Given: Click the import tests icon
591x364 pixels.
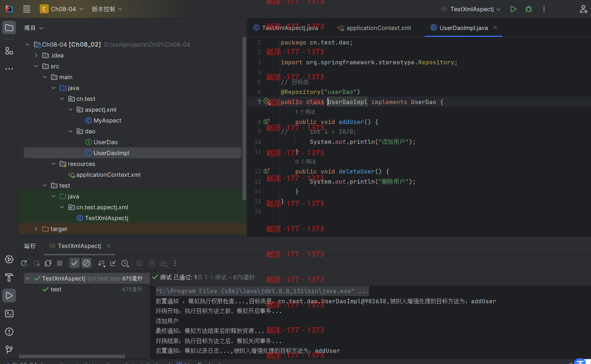Looking at the screenshot, I should click(x=152, y=263).
